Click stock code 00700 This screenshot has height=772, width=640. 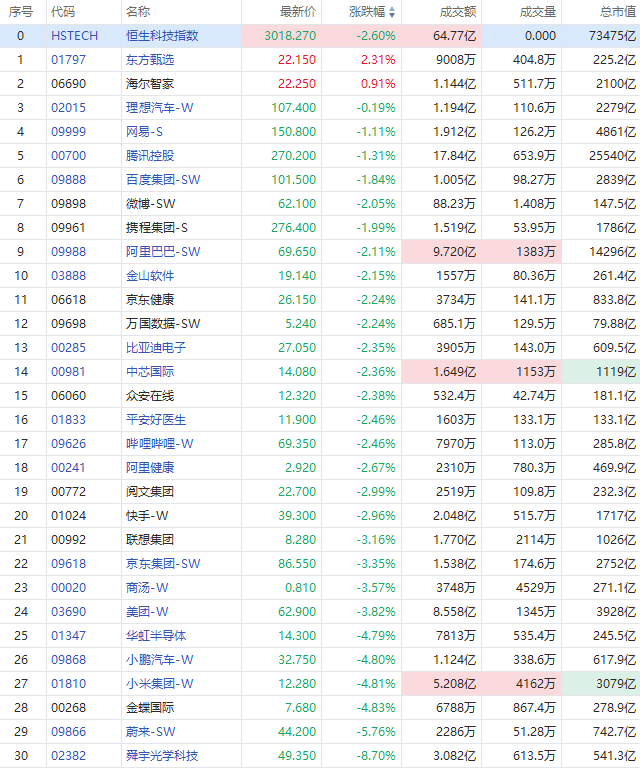point(68,156)
